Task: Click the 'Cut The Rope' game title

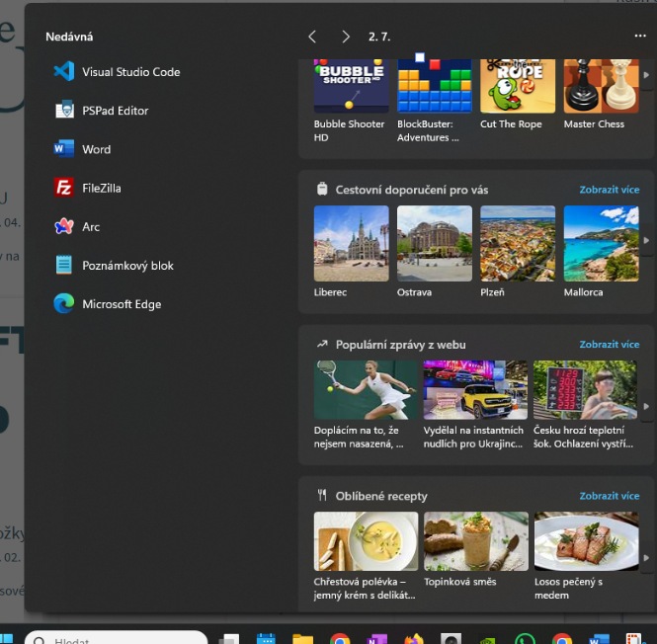Action: click(511, 124)
